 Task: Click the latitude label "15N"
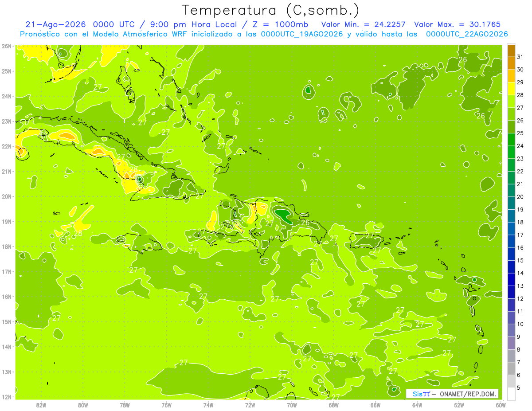(6, 321)
